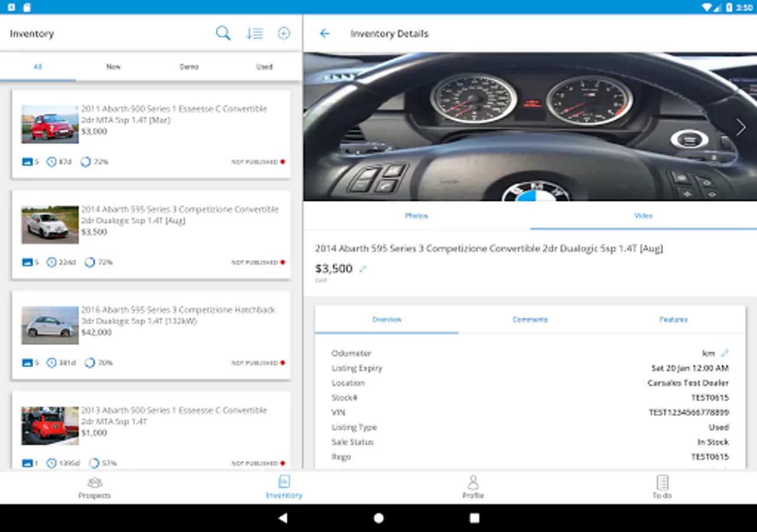Tap the Location value Carsales Test Dealer
The width and height of the screenshot is (757, 532).
pyautogui.click(x=688, y=383)
